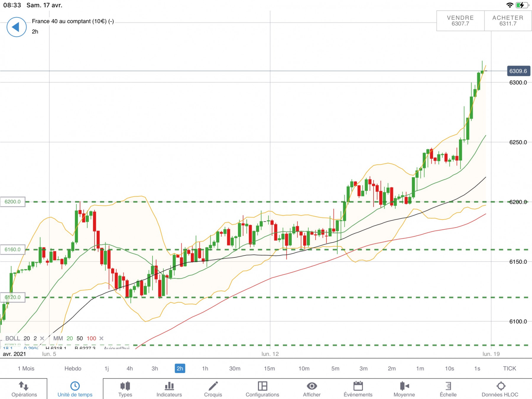The height and width of the screenshot is (399, 532).
Task: Open the Événements calendar icon
Action: click(x=358, y=386)
